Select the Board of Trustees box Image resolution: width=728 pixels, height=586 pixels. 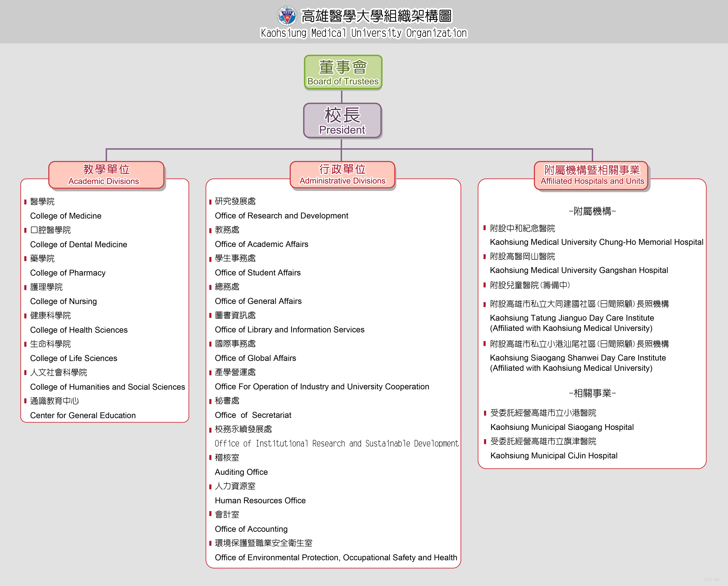pyautogui.click(x=343, y=72)
